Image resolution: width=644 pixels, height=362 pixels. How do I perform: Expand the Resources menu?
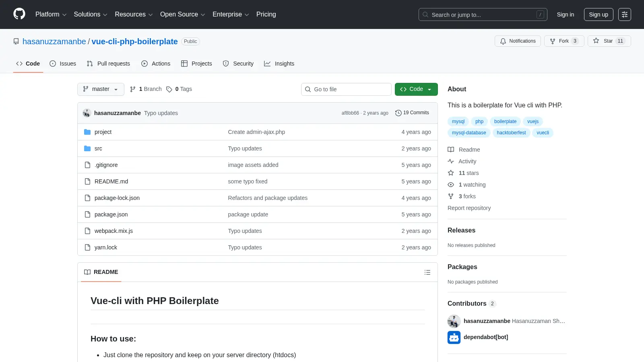point(134,14)
